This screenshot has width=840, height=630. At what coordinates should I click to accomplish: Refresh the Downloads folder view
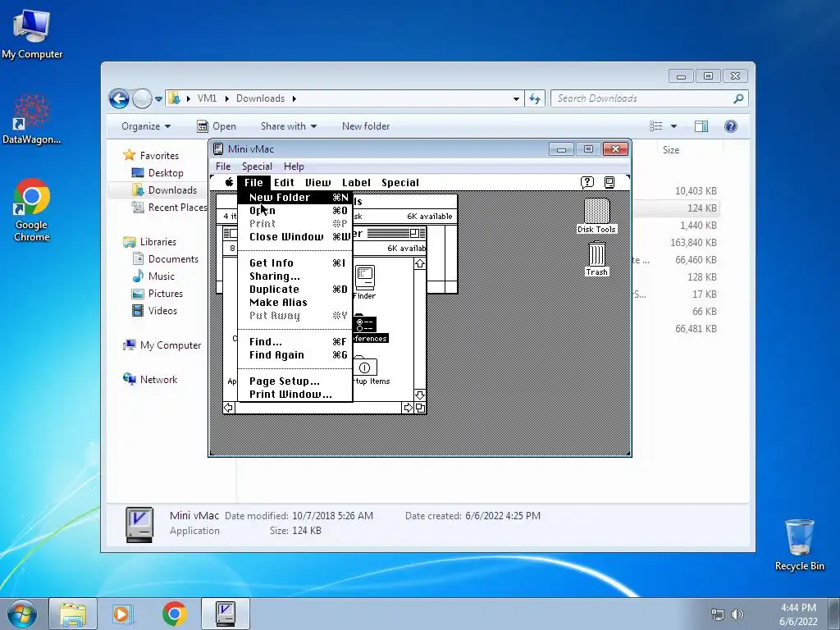[x=535, y=98]
